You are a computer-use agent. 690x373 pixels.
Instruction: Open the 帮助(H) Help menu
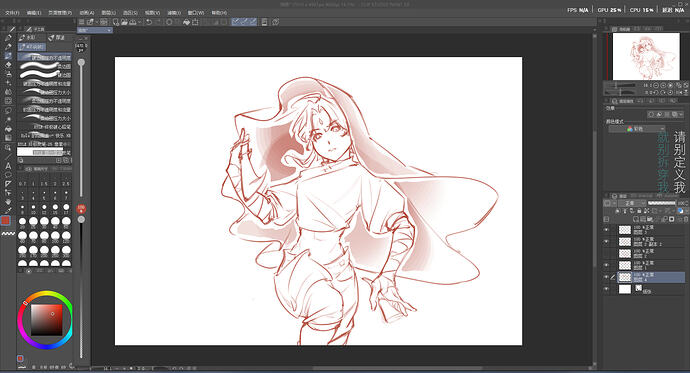coord(219,13)
